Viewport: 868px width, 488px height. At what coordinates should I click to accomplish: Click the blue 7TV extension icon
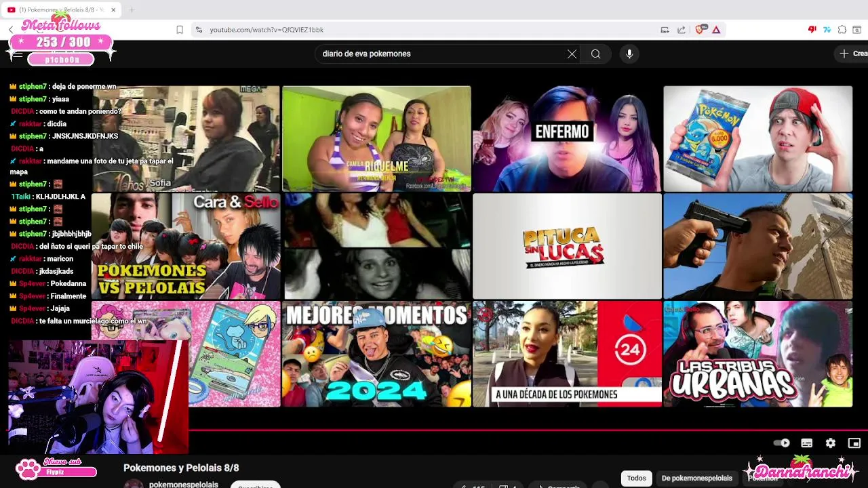pyautogui.click(x=827, y=30)
